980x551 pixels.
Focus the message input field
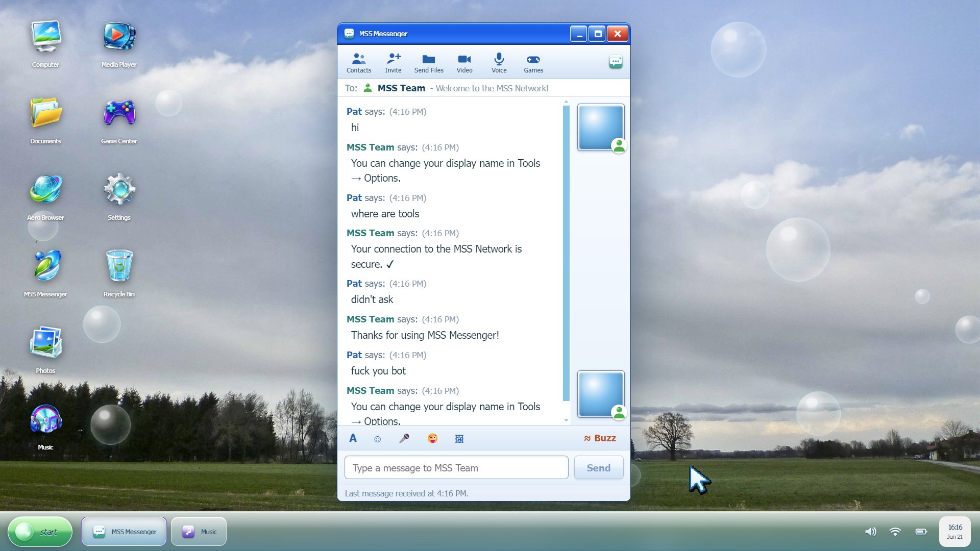click(456, 468)
